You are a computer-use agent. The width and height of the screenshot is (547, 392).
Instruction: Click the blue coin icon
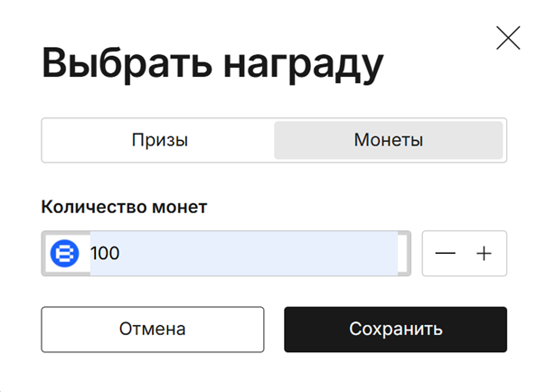64,254
